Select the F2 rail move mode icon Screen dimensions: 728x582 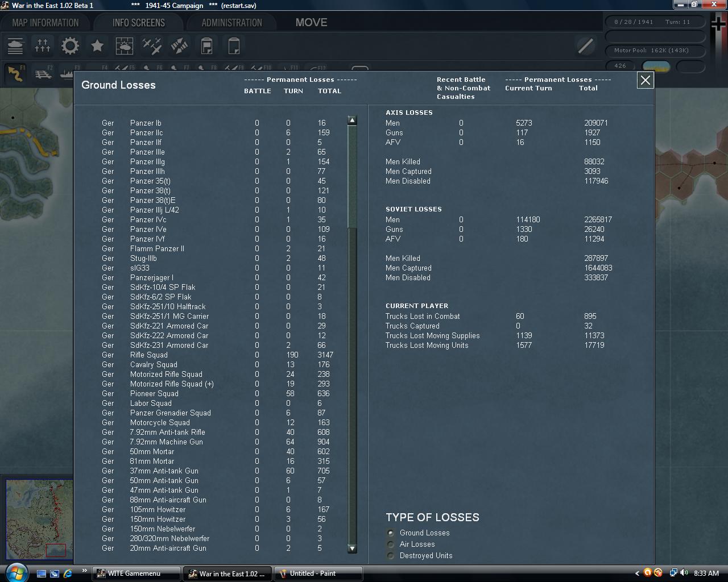click(43, 73)
